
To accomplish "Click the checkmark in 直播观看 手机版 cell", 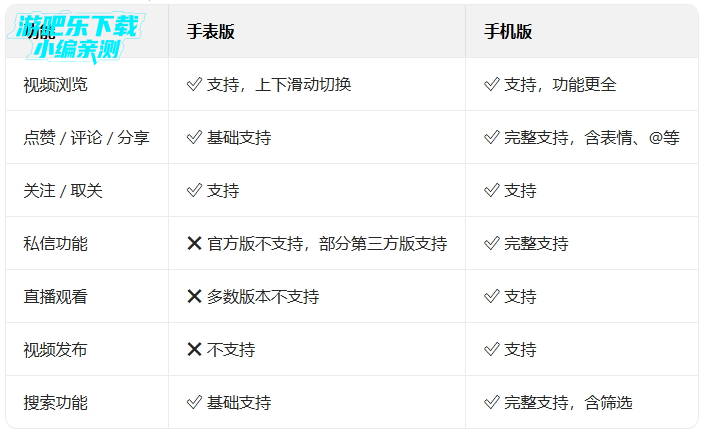I will pyautogui.click(x=491, y=296).
